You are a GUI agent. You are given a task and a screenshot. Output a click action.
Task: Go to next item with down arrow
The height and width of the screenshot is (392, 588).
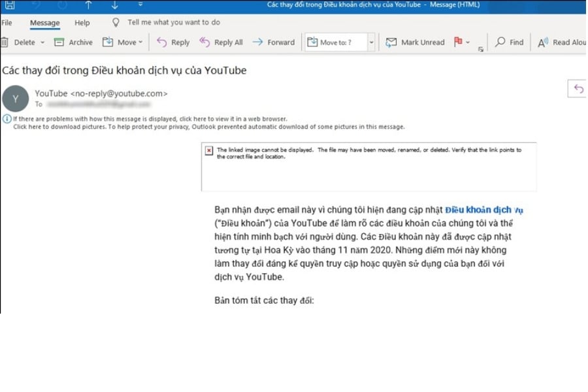[x=114, y=6]
